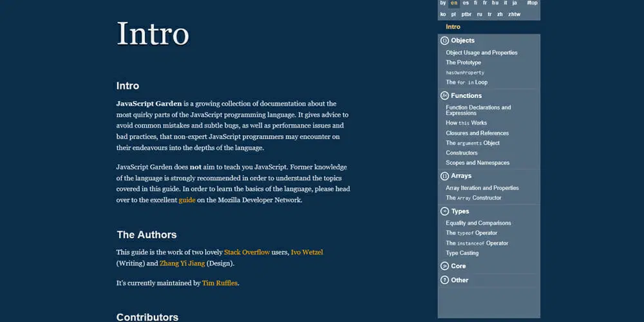Open Tim Ruffles maintainer link
The width and height of the screenshot is (644, 322).
tap(220, 283)
